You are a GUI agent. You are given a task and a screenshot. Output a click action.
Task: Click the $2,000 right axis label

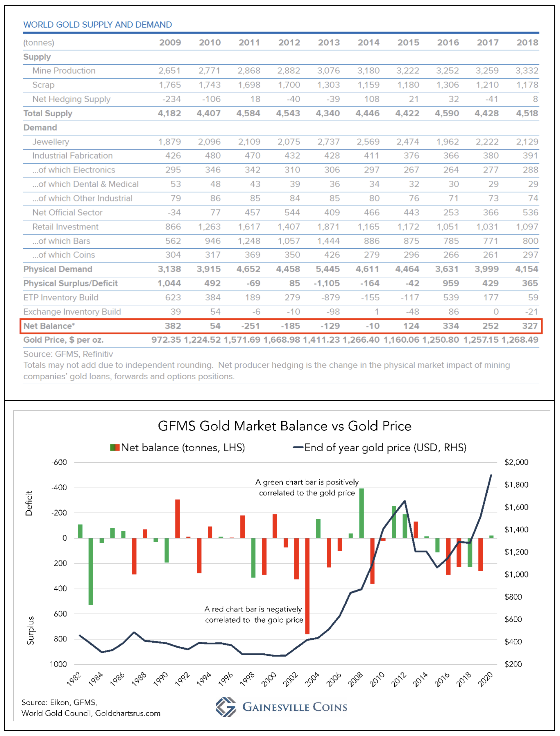[516, 462]
